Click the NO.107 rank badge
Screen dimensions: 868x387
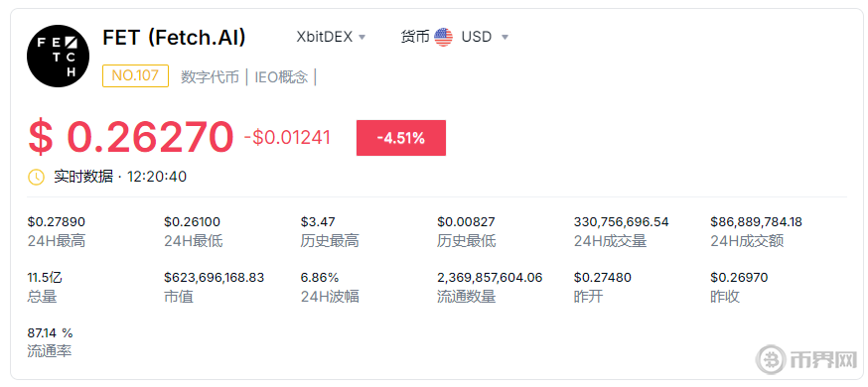pyautogui.click(x=135, y=75)
